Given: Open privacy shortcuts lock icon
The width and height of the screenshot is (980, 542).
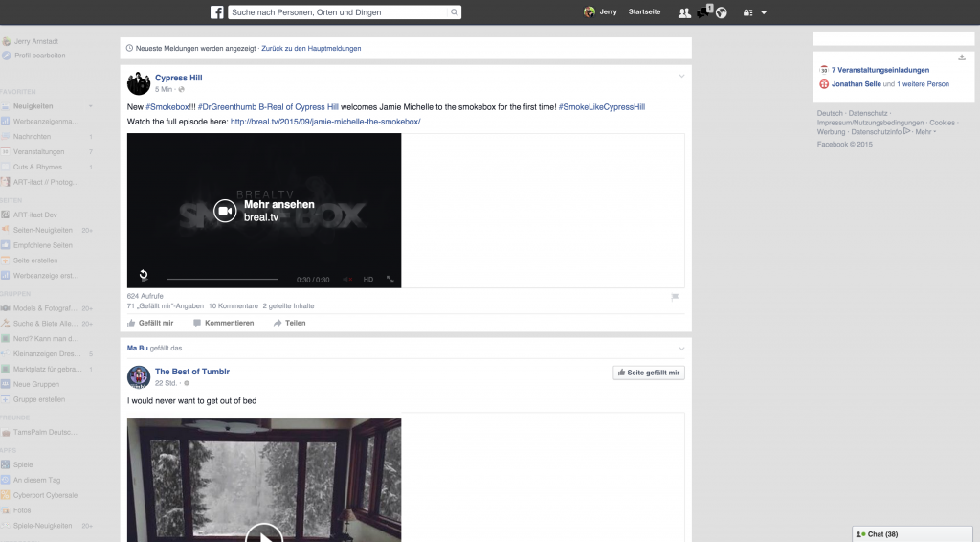Looking at the screenshot, I should (x=747, y=12).
